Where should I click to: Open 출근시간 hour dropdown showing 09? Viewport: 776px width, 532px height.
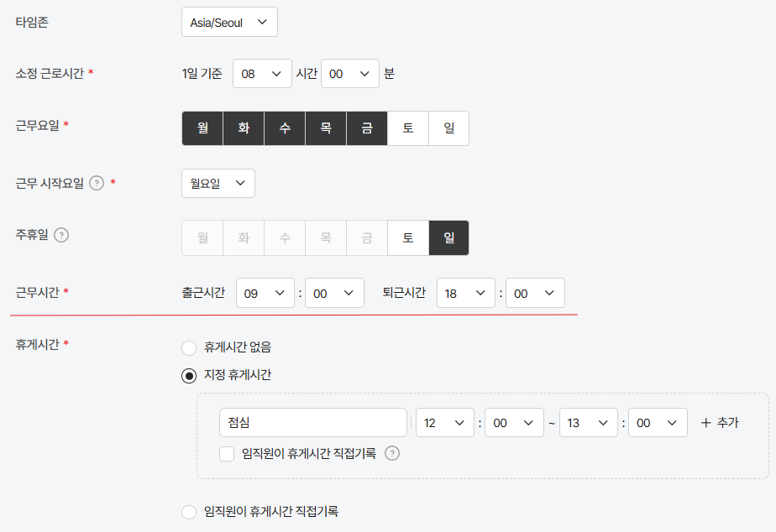pyautogui.click(x=265, y=293)
